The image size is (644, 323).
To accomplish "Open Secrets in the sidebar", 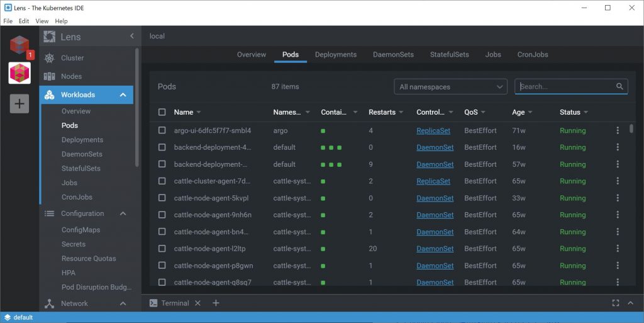I will [x=74, y=244].
